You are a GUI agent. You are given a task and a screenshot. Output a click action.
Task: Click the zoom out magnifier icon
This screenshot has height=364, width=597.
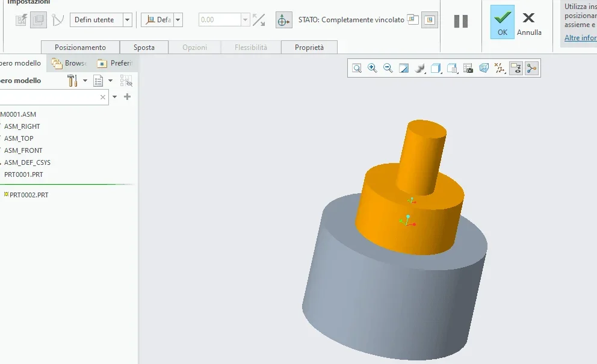(x=388, y=69)
